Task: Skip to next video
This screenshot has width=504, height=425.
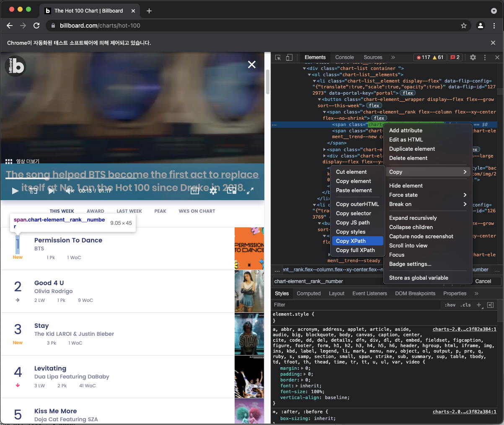Action: point(51,191)
